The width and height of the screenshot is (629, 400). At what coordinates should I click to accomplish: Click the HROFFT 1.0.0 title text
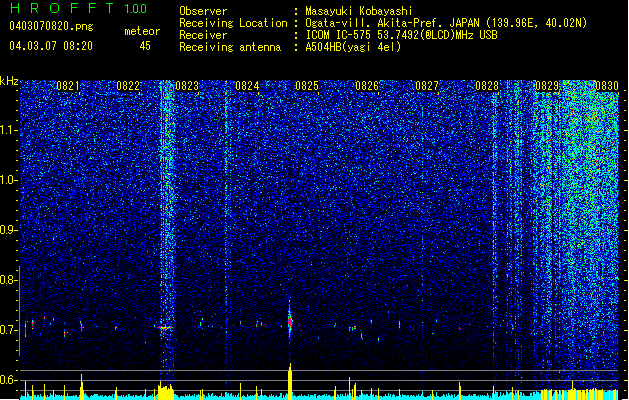click(78, 8)
